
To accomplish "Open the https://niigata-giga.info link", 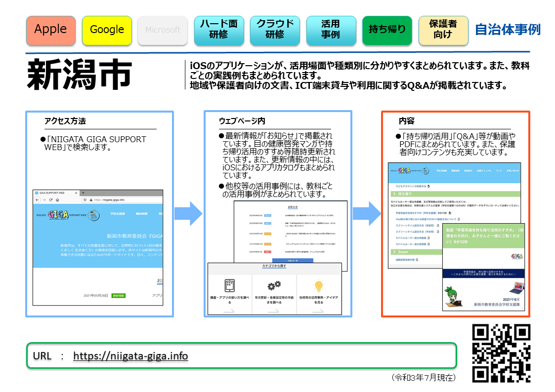I will [x=130, y=355].
